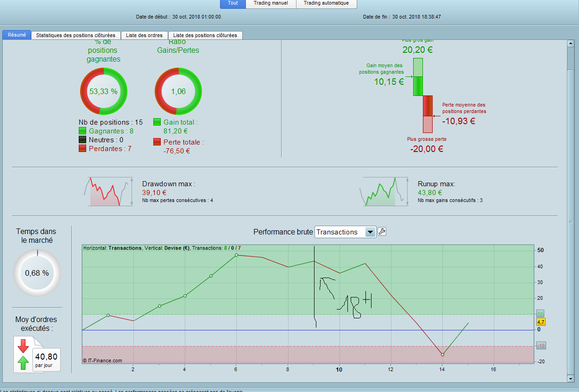Click the Temps dans le marché gauge

[37, 273]
